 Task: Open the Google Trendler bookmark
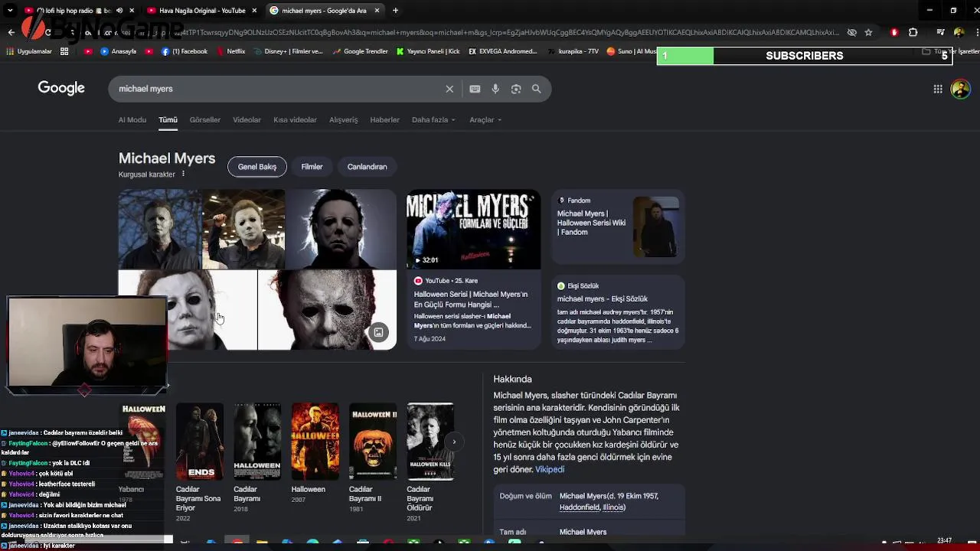click(x=360, y=51)
